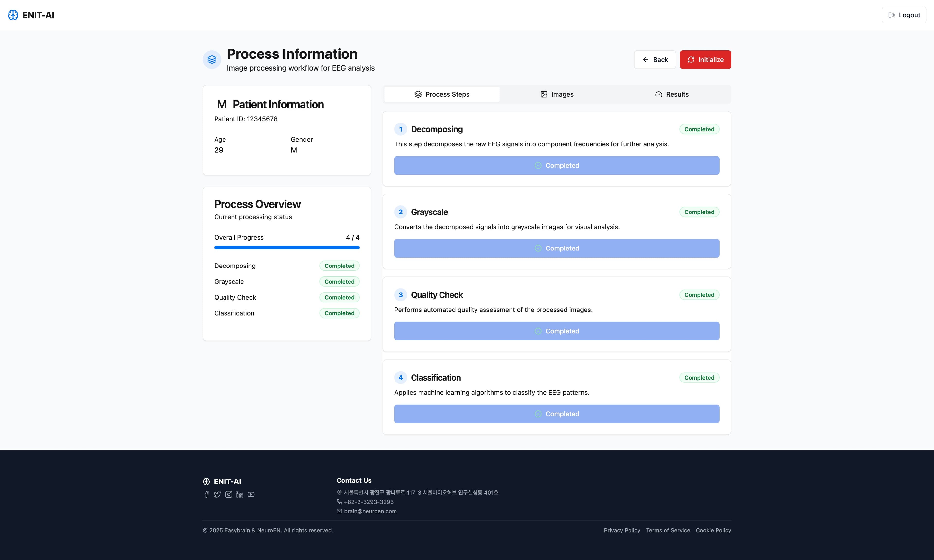Click Completed badge in Quality Check card header

coord(699,295)
